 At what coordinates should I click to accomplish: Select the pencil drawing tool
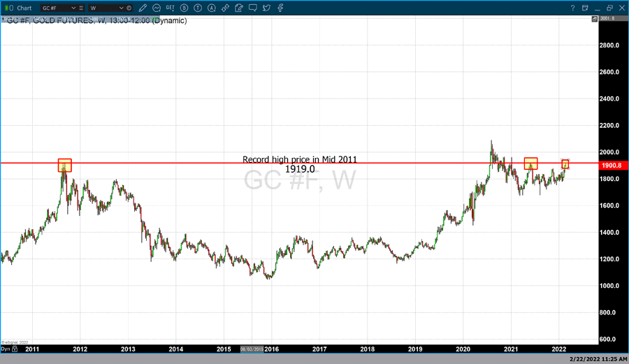[143, 8]
